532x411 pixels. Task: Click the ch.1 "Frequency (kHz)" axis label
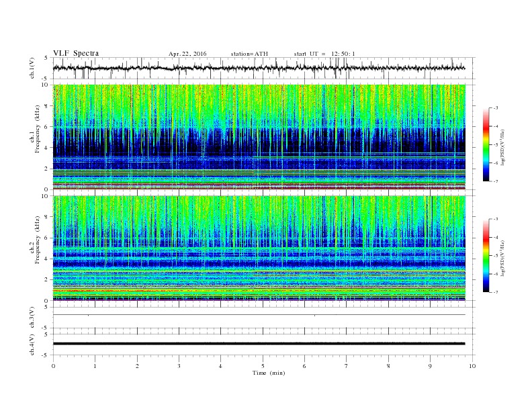[37, 128]
